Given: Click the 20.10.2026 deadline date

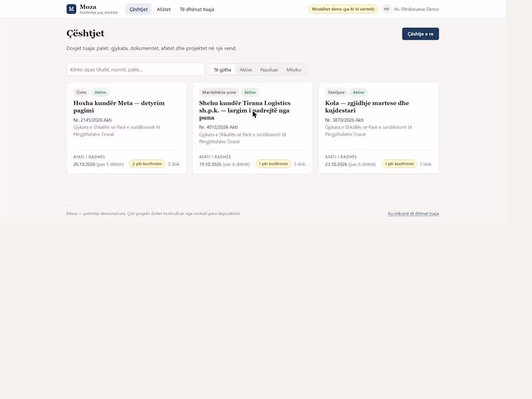Looking at the screenshot, I should (x=84, y=164).
